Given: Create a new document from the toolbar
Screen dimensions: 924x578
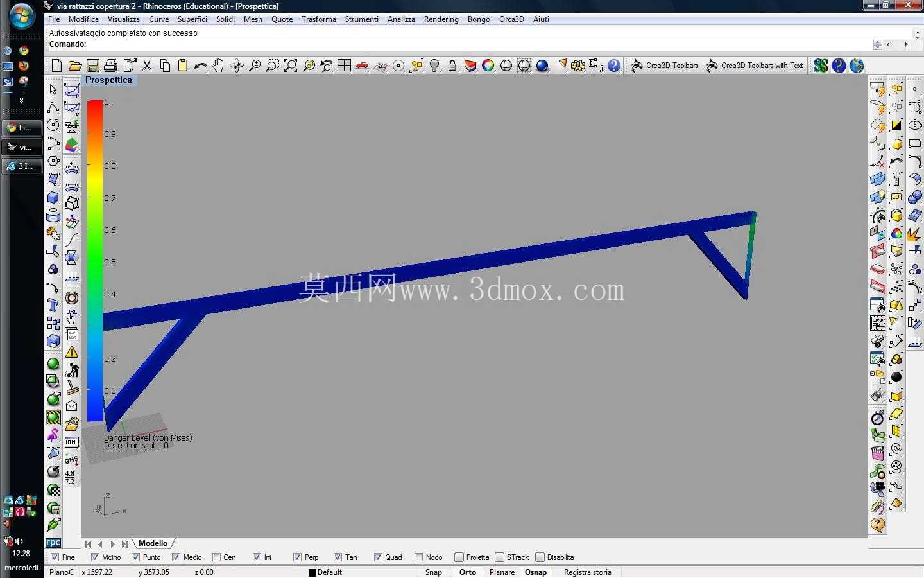Looking at the screenshot, I should (56, 66).
